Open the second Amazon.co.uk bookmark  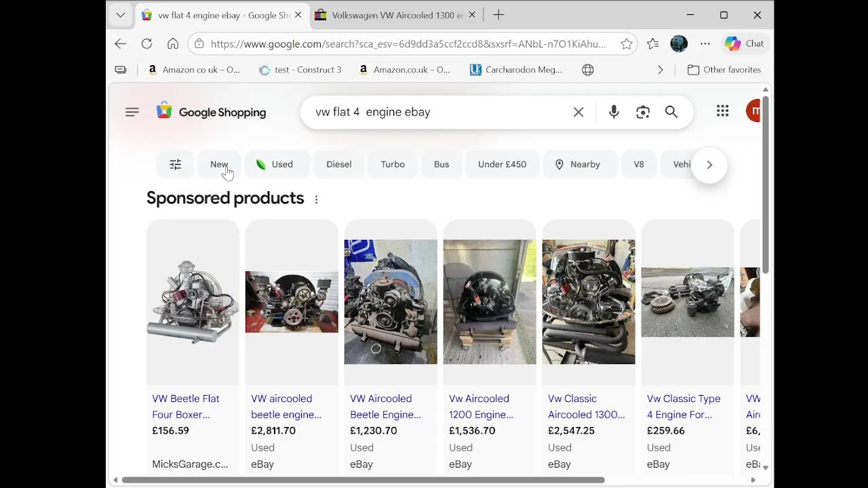click(x=405, y=70)
